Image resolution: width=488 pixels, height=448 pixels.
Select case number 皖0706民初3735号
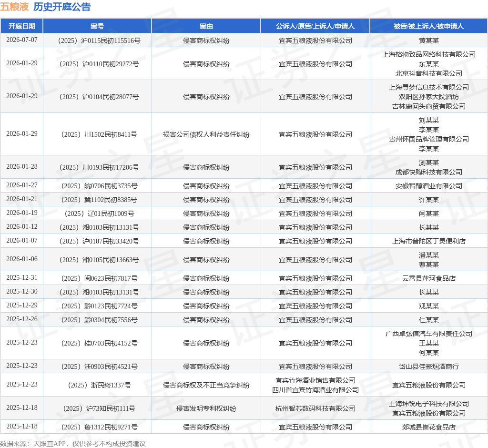click(99, 186)
